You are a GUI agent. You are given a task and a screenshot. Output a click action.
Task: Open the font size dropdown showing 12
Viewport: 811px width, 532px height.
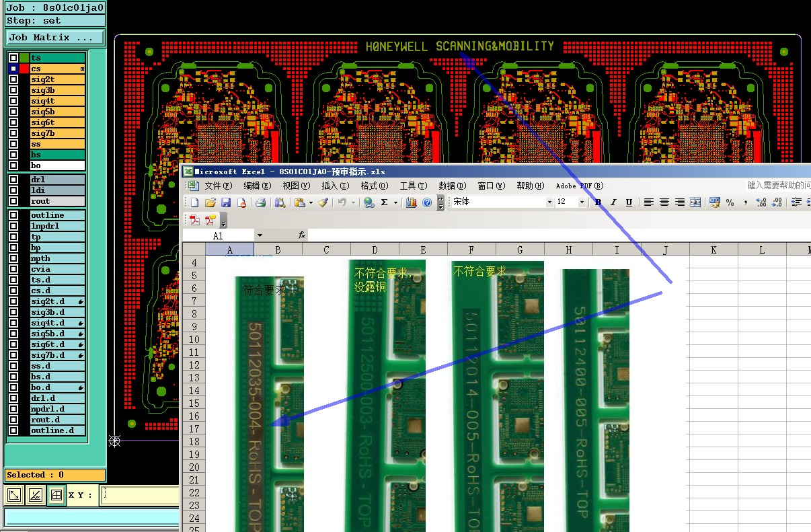[x=582, y=202]
